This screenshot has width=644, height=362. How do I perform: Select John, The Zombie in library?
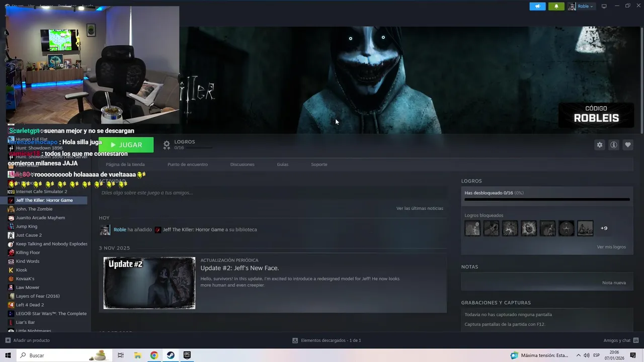(34, 209)
